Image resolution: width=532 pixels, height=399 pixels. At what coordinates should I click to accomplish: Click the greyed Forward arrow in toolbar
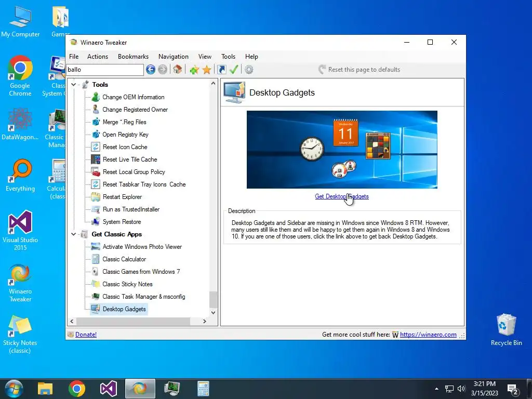163,70
